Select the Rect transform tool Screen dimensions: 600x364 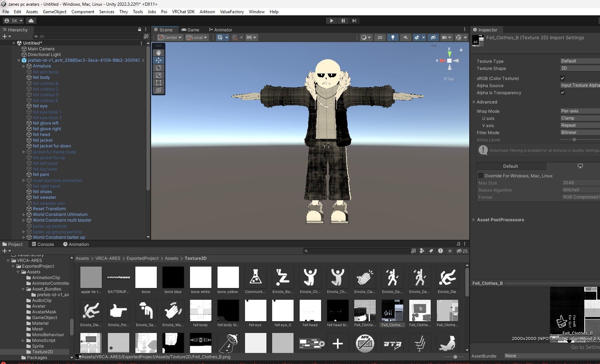click(159, 83)
